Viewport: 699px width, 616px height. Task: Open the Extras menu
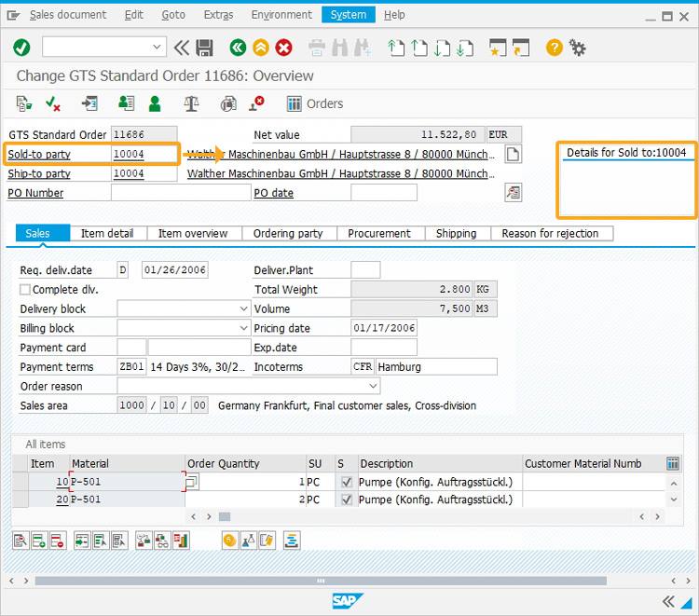(218, 15)
